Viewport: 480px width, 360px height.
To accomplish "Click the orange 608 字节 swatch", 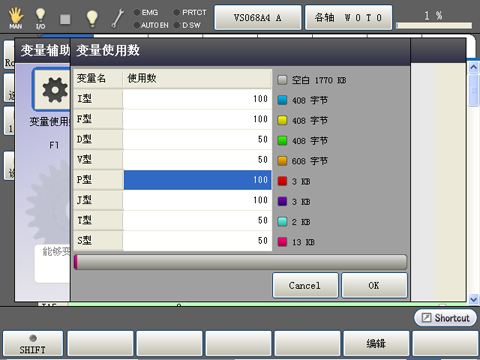I will [x=282, y=161].
